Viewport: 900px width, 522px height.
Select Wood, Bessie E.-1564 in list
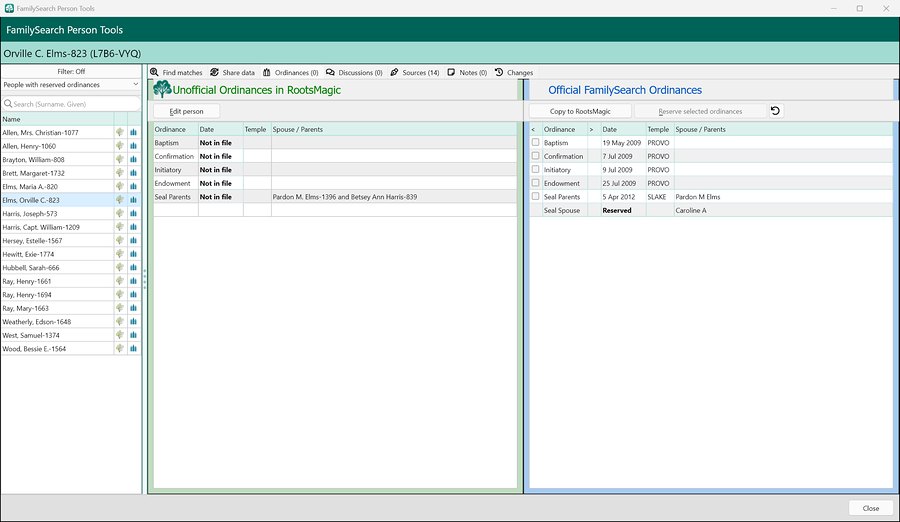[57, 349]
